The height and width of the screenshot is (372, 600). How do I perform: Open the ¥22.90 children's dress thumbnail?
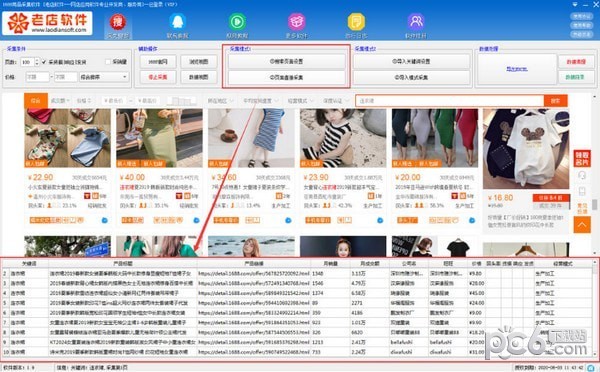tap(67, 138)
